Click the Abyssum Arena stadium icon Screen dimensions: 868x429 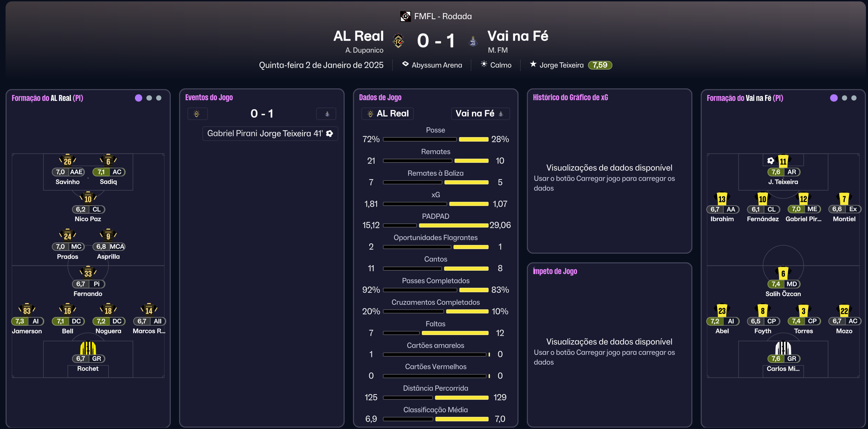pyautogui.click(x=405, y=64)
